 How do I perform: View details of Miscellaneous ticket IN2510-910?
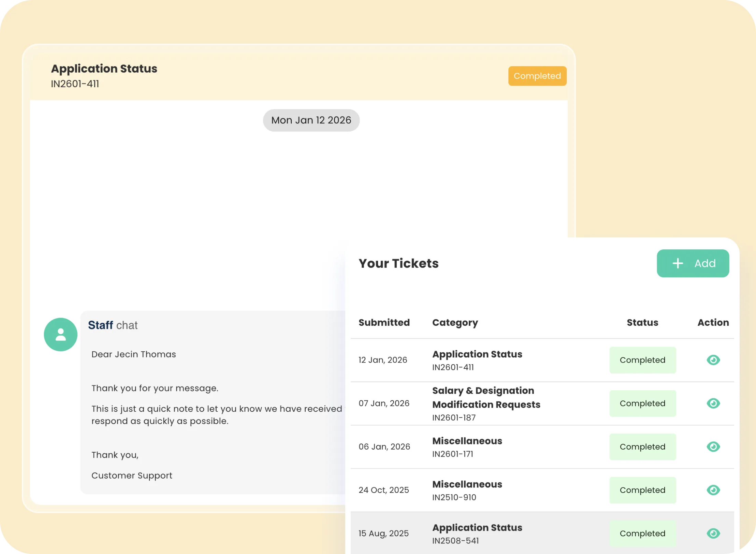(713, 490)
